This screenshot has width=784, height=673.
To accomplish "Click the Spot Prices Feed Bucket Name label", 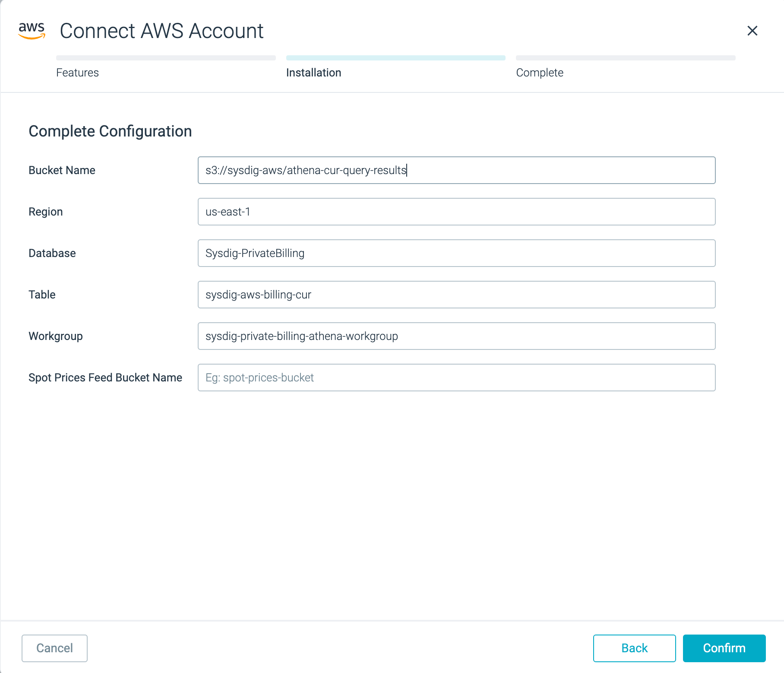I will tap(105, 378).
